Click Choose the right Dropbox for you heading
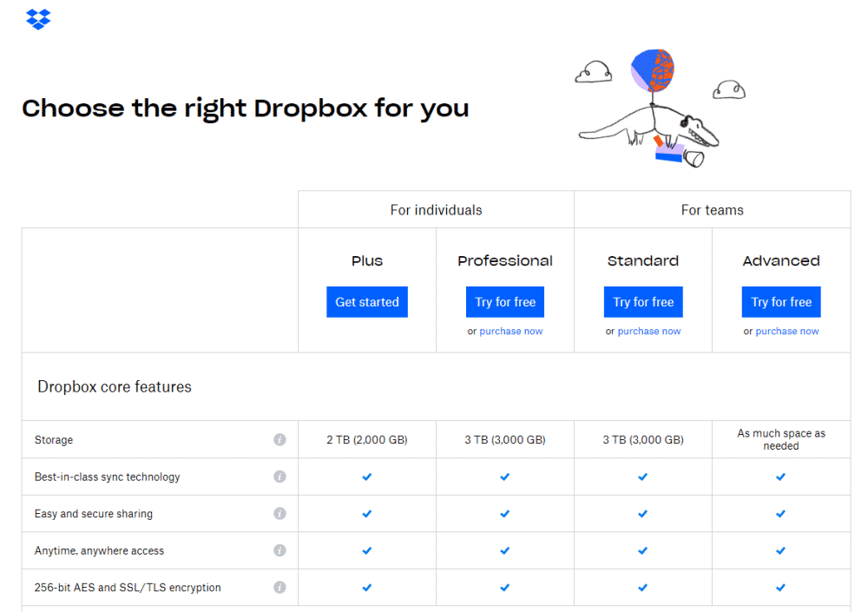This screenshot has height=612, width=868. click(x=246, y=109)
